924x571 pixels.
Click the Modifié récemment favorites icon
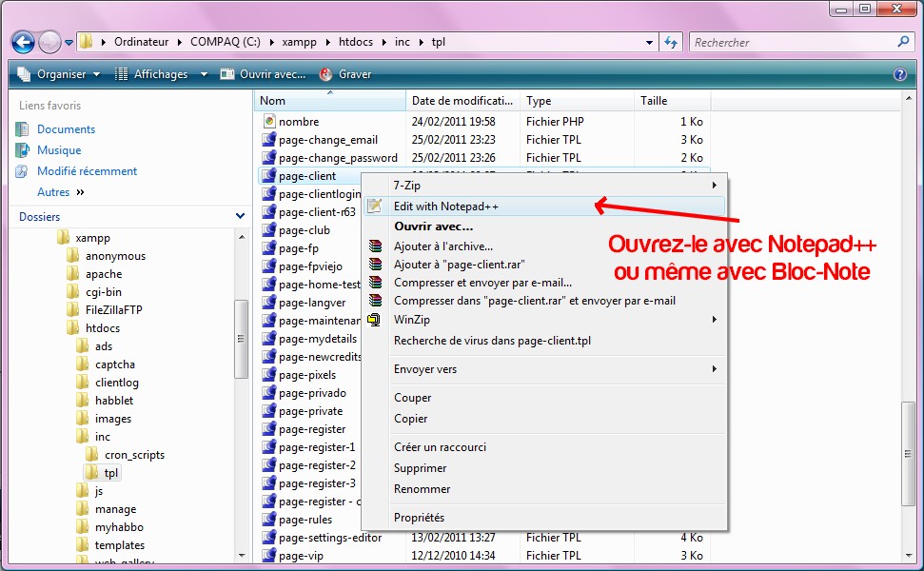coord(22,171)
